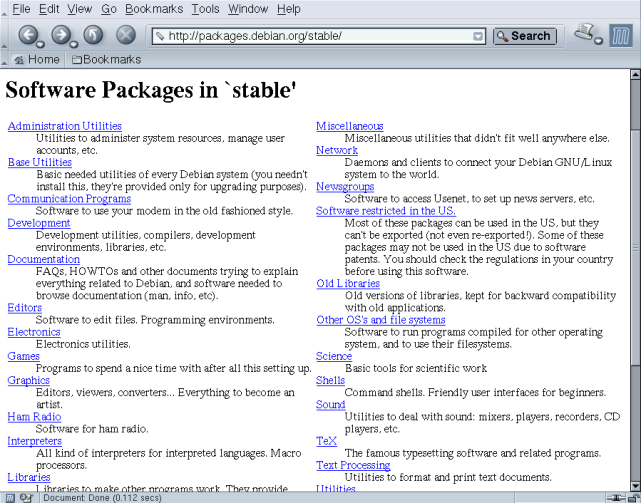Open the View menu
This screenshot has width=641, height=503.
point(80,9)
